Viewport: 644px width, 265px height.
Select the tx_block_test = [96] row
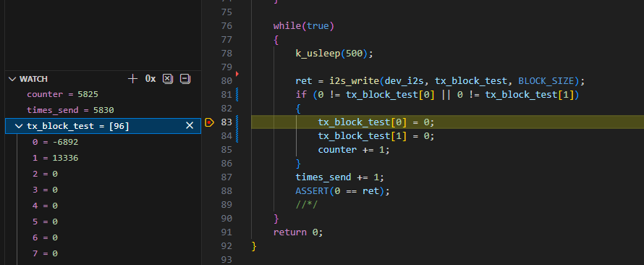(x=103, y=126)
